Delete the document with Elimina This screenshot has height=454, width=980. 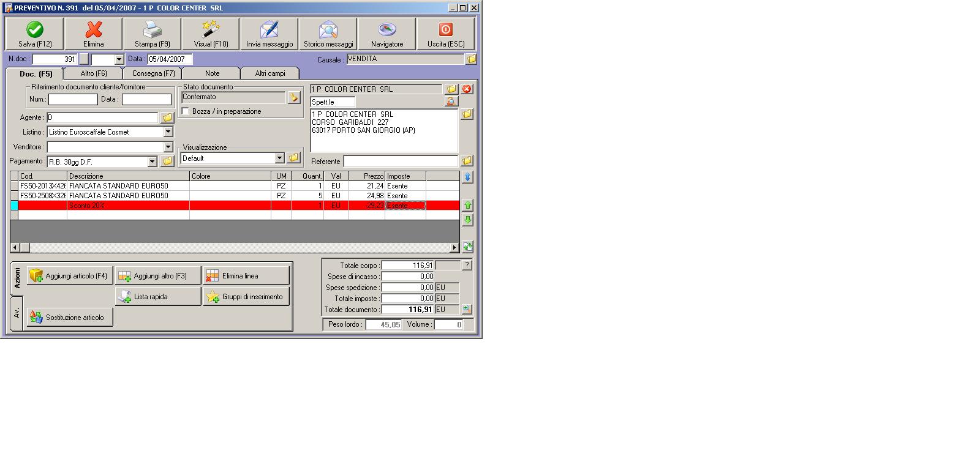point(94,34)
